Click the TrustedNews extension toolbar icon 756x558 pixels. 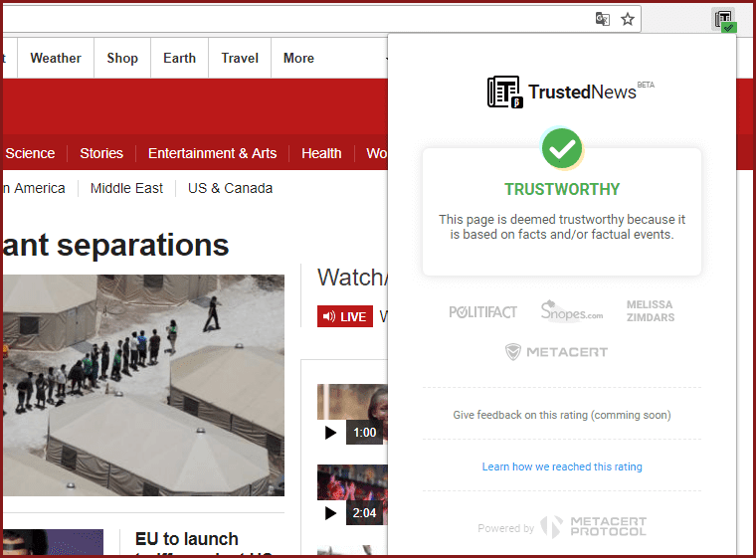[x=724, y=20]
